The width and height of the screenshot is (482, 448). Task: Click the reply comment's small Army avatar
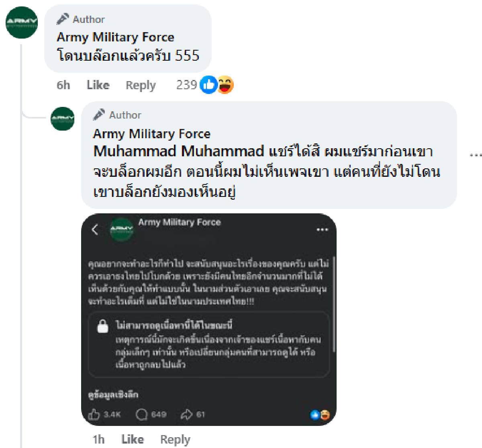pyautogui.click(x=63, y=119)
